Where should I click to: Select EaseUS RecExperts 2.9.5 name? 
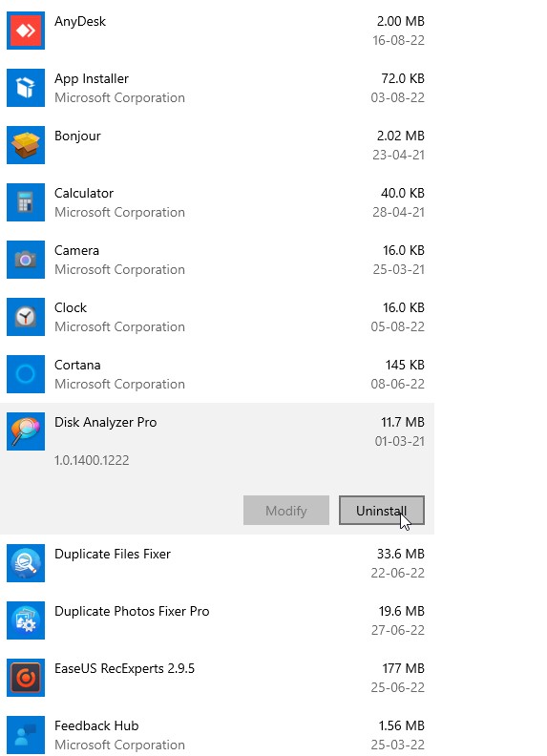pos(124,669)
